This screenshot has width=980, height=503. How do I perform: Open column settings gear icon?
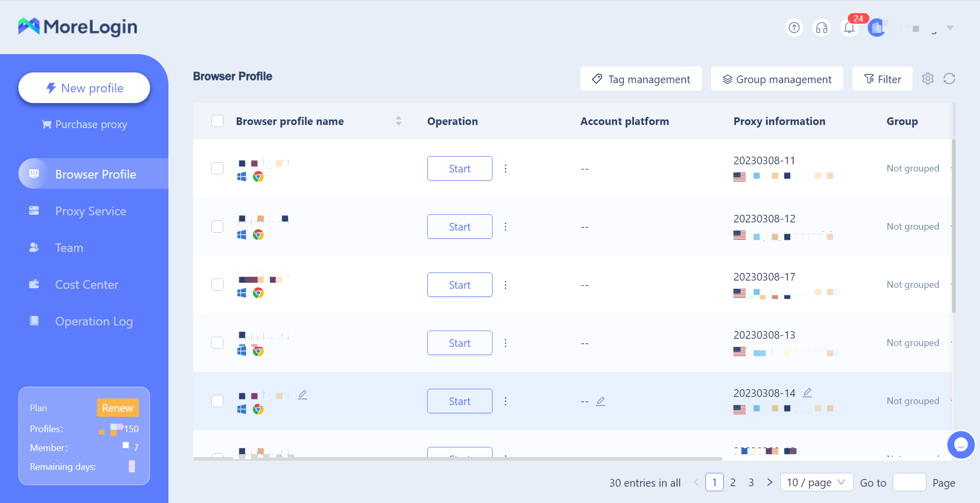point(928,79)
